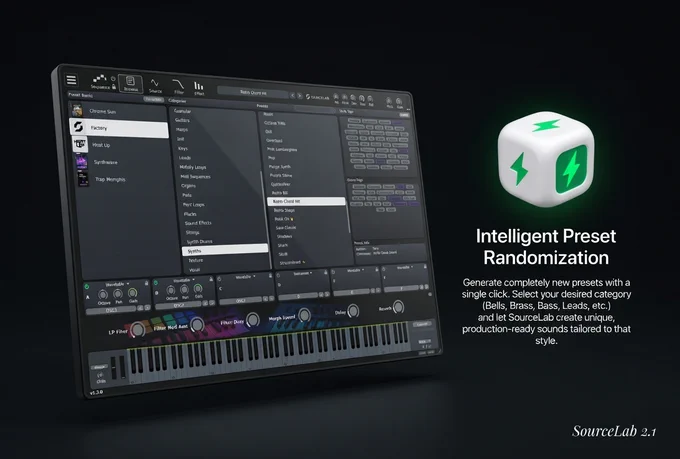Choose the Synth Drums category
The image size is (680, 459).
pyautogui.click(x=199, y=242)
